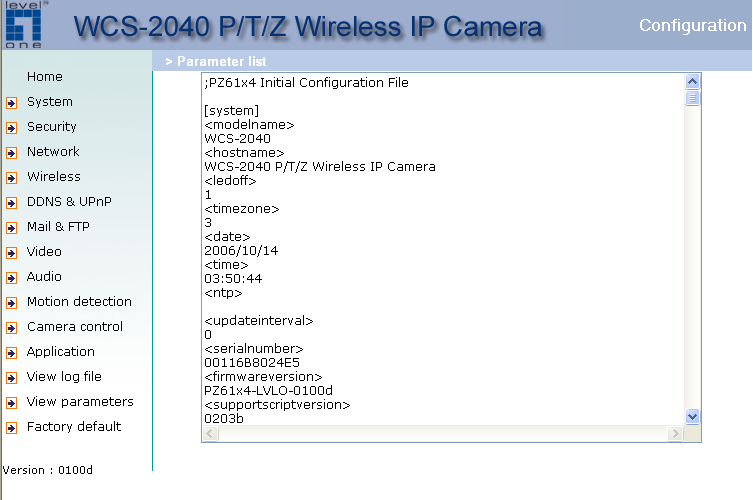Click the date value 2006/10/14
The width and height of the screenshot is (753, 500).
[x=241, y=251]
